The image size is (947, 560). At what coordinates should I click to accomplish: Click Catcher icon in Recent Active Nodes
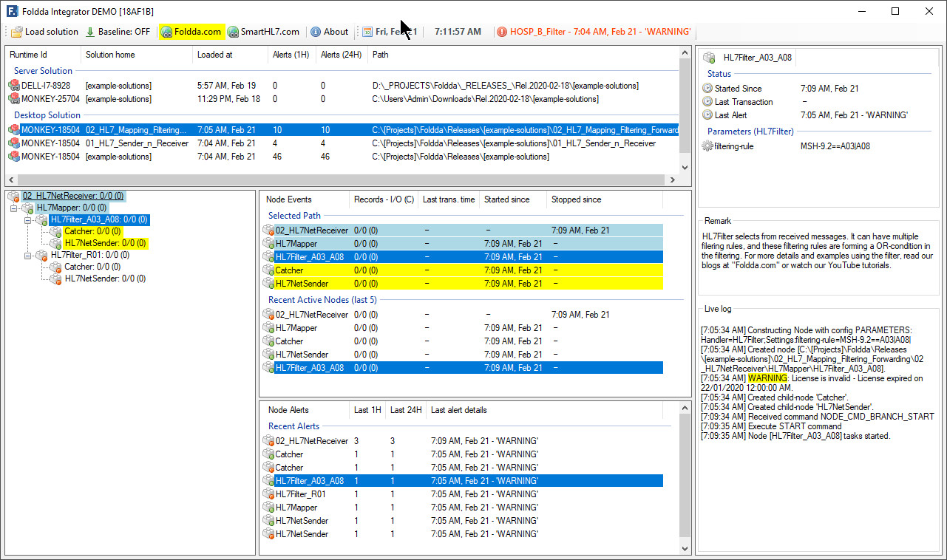coord(268,341)
